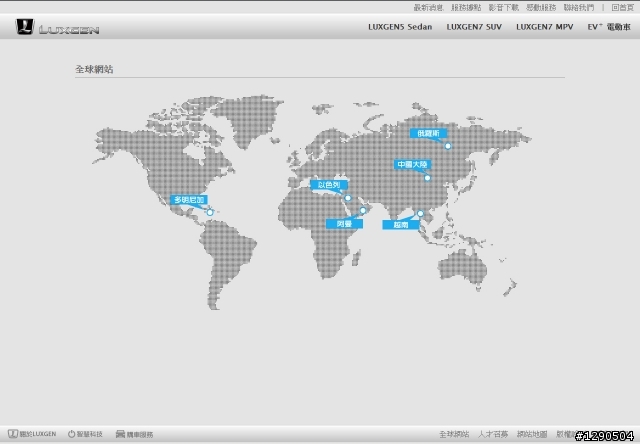Open the LUXGEN7 MPV menu
This screenshot has width=640, height=444.
544,27
